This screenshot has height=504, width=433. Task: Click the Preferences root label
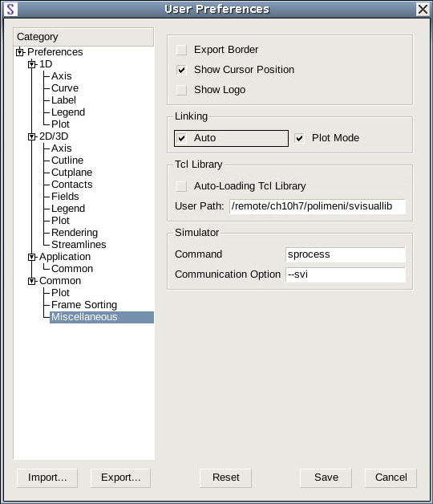click(x=55, y=51)
